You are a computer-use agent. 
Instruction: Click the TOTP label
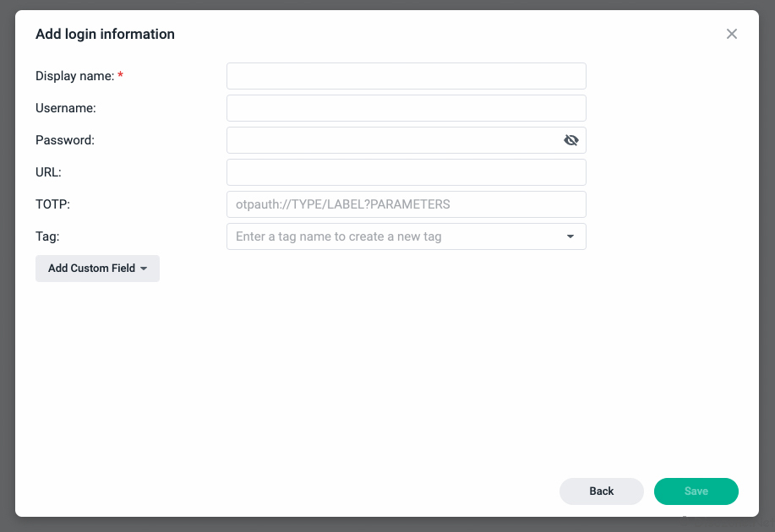[53, 204]
